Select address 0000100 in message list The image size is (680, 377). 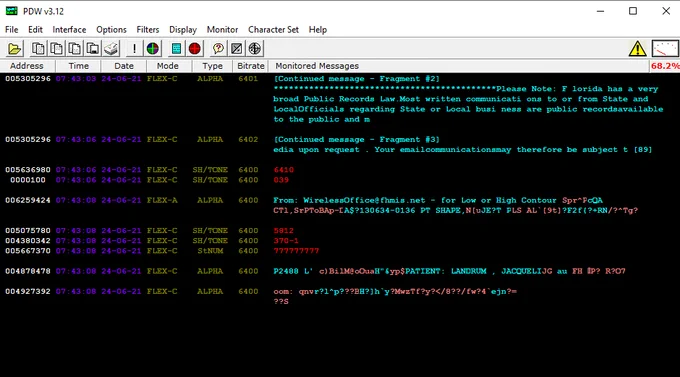[x=28, y=180]
